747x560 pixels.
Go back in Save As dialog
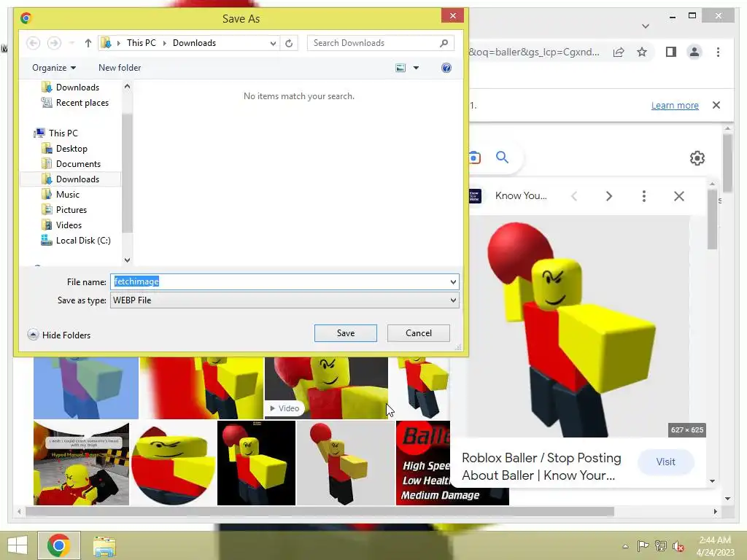(x=33, y=43)
